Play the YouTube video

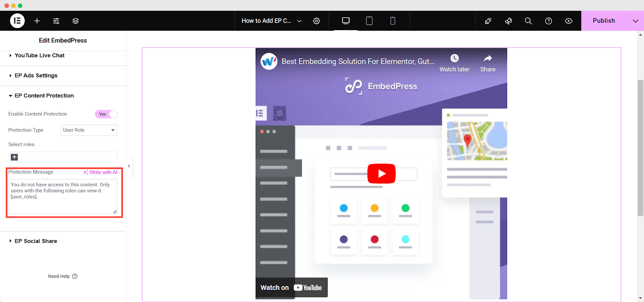pyautogui.click(x=382, y=173)
